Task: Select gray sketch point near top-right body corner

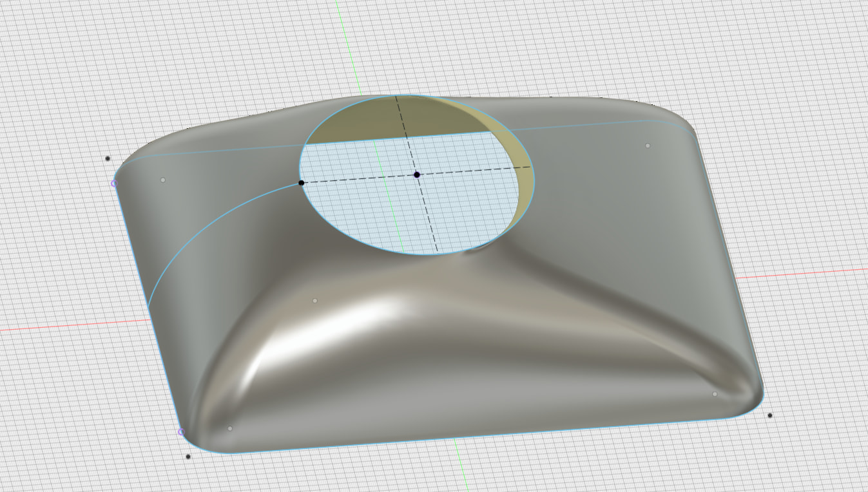Action: pos(648,146)
